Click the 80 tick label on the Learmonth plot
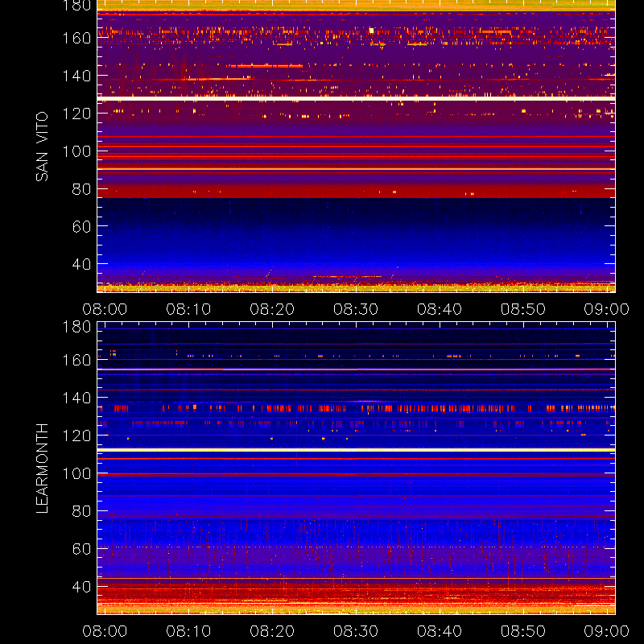 click(81, 511)
